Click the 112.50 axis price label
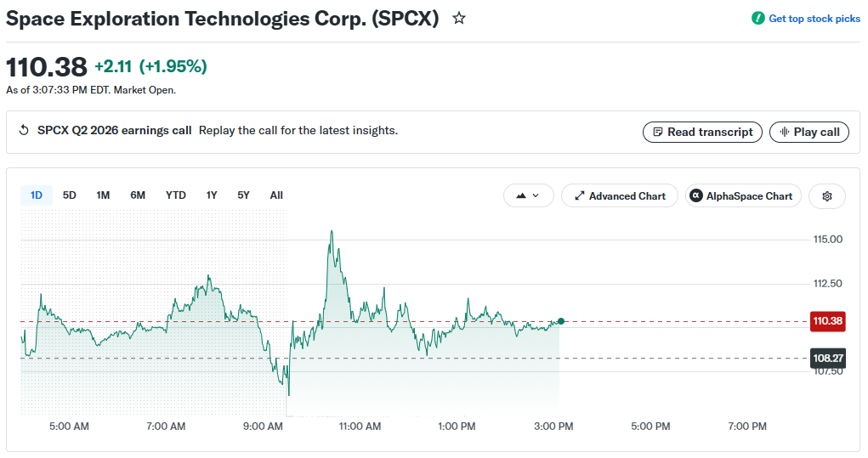The image size is (868, 458). point(827,284)
